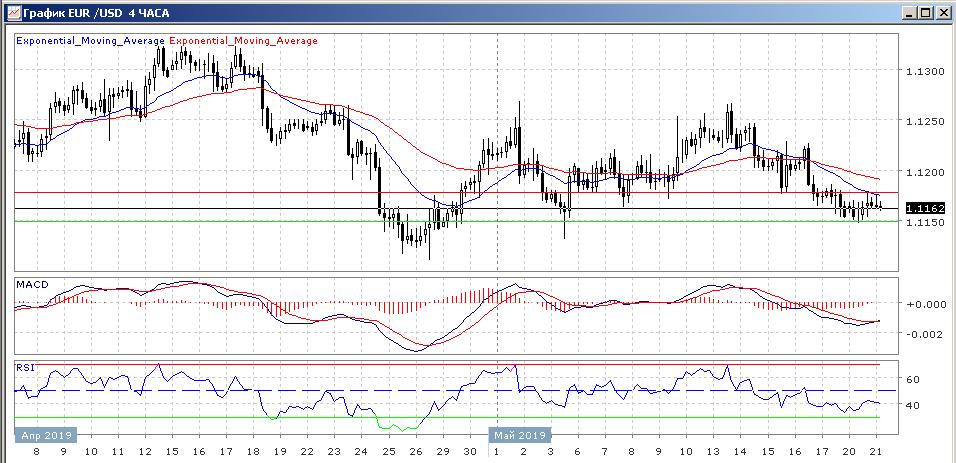Viewport: 956px width, 463px height.
Task: Click the 1.1150 price axis label
Action: coord(925,222)
